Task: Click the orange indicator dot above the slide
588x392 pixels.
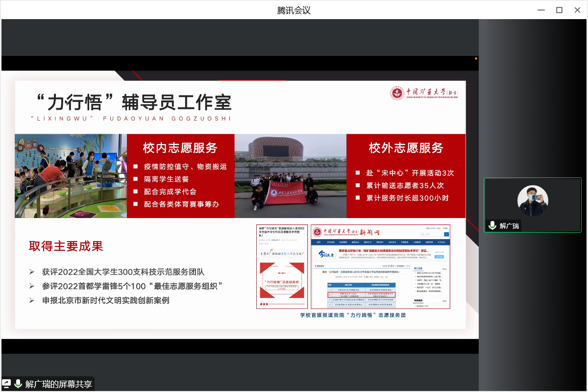Action: 476,58
